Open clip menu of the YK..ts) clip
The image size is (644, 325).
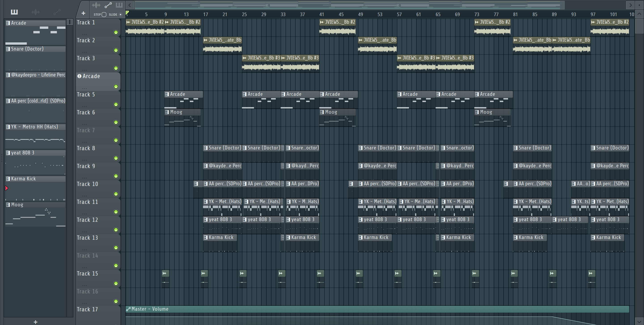click(574, 202)
